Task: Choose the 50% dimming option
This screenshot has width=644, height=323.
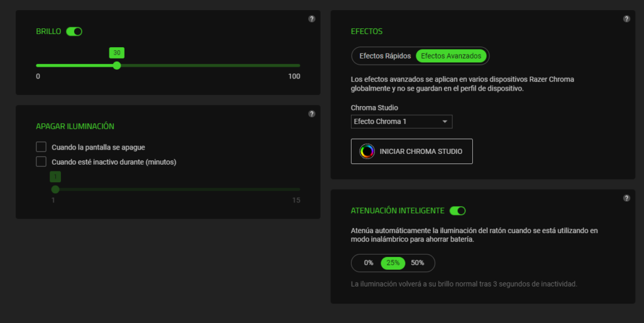Action: tap(418, 263)
